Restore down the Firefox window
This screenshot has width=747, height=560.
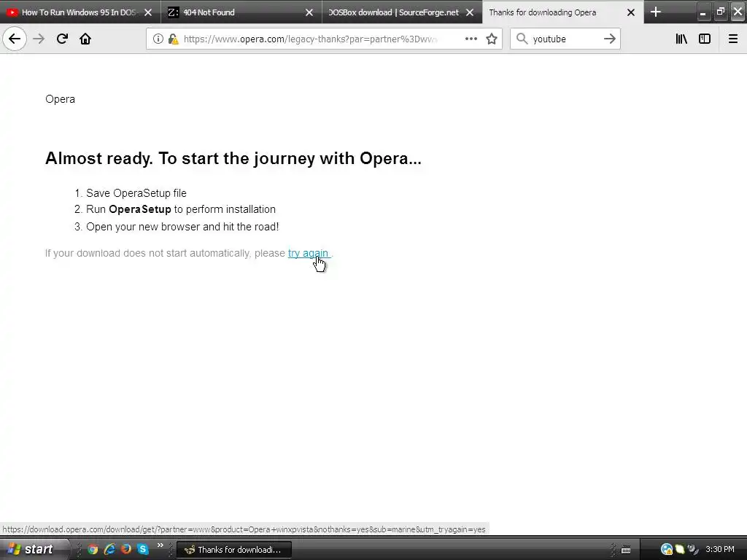pos(720,12)
